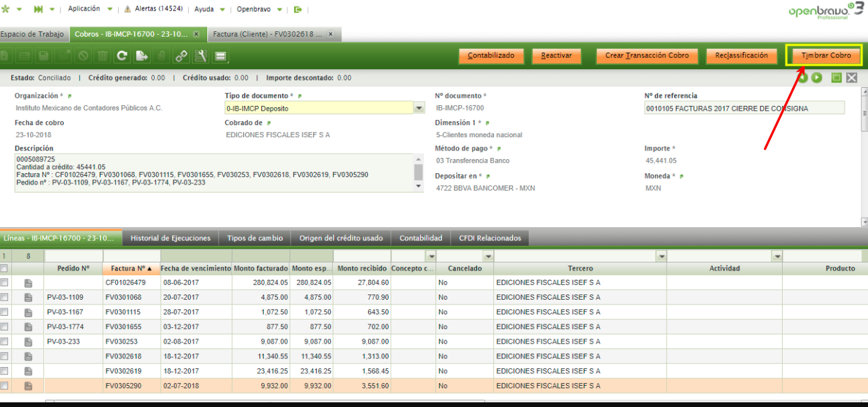The height and width of the screenshot is (407, 868).
Task: Open the form icon for row FV0301068
Action: (x=28, y=297)
